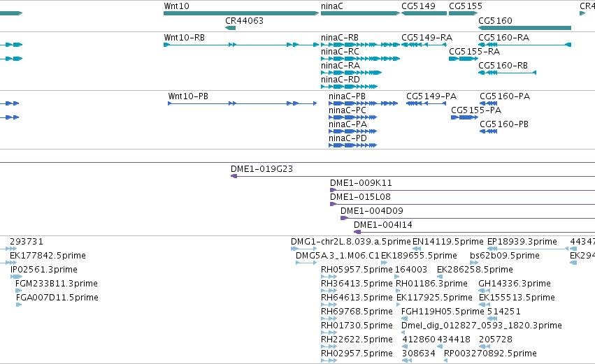Click the CG5155-PA coding sequence
Screen dimensions: 595x364
[464, 117]
